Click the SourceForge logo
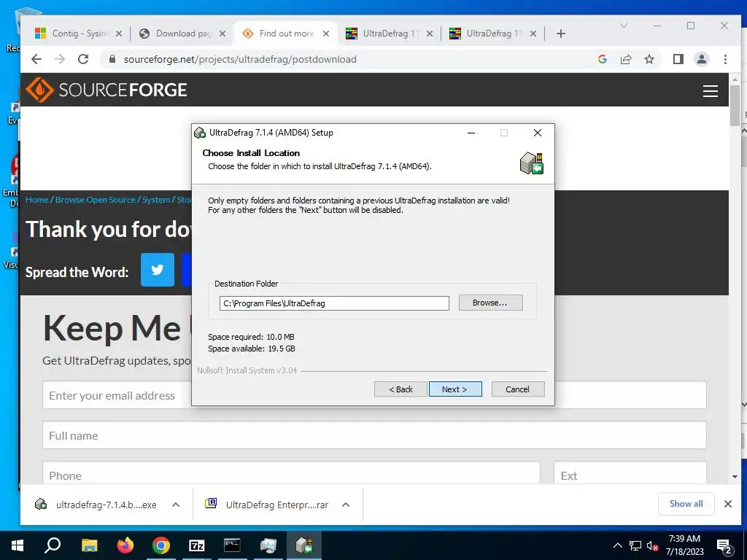 coord(107,90)
